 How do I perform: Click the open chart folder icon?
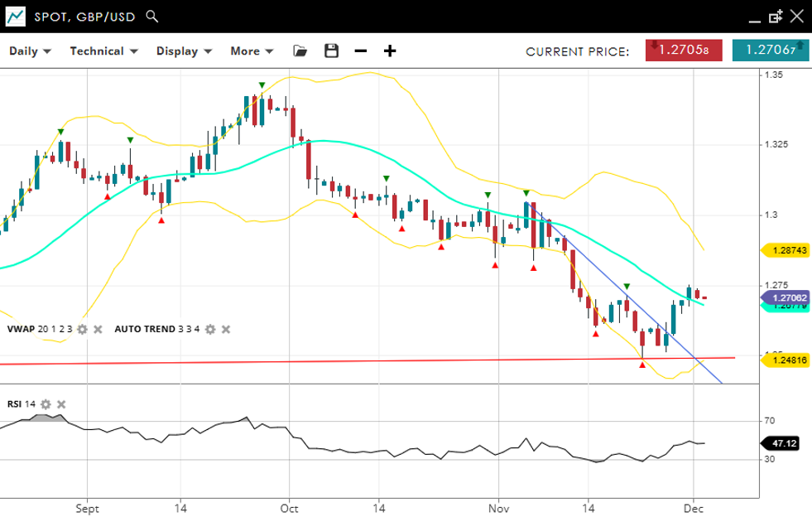[x=300, y=51]
